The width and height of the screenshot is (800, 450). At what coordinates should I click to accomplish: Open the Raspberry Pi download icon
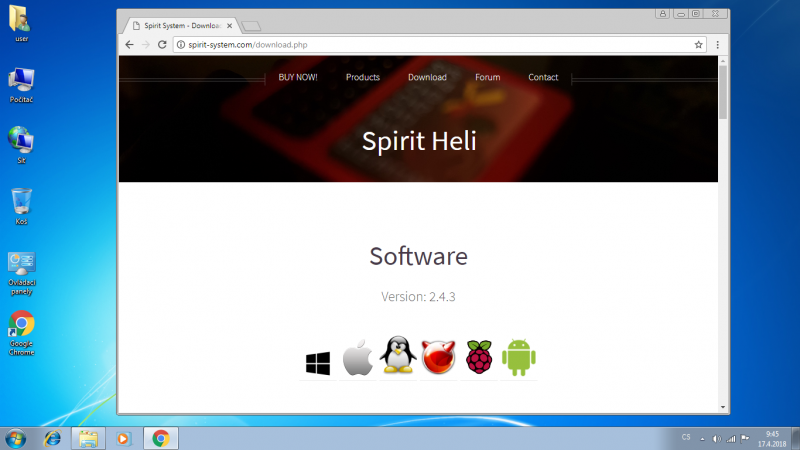[479, 357]
